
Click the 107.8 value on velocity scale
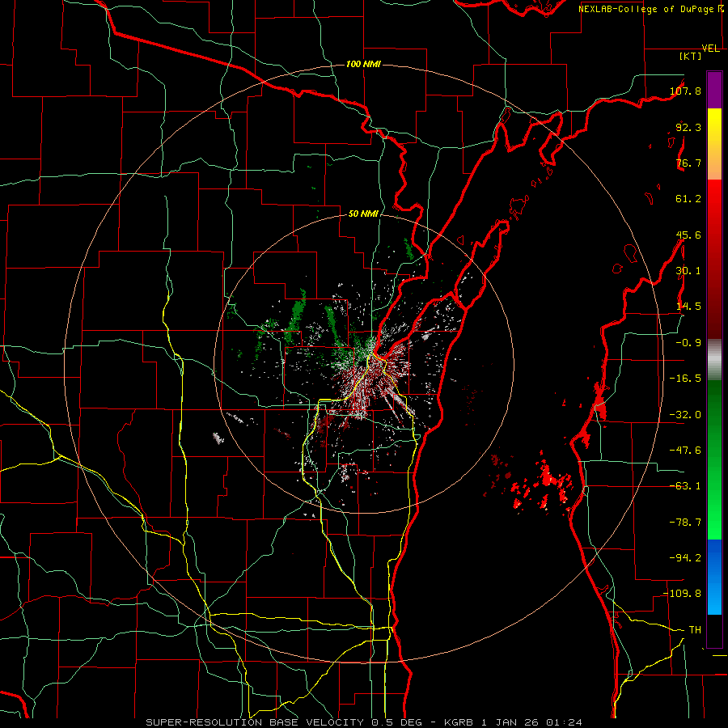pyautogui.click(x=685, y=91)
